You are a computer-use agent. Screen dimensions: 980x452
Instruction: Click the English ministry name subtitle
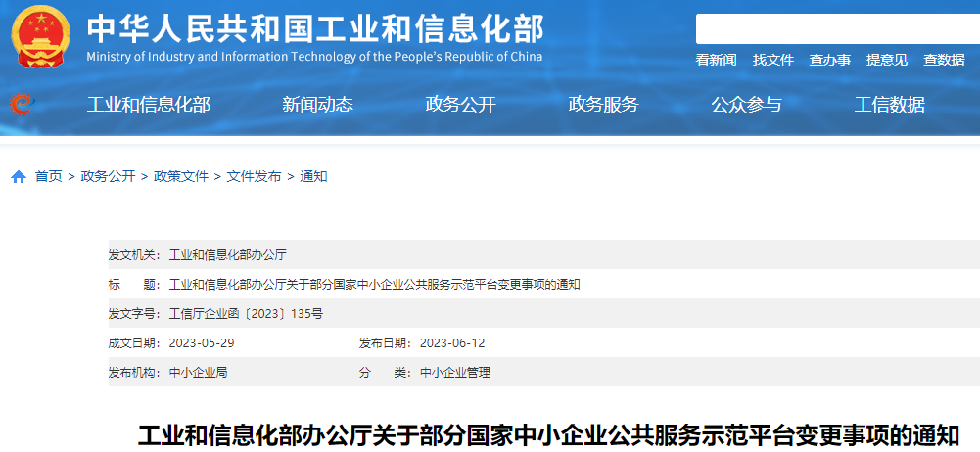click(x=314, y=57)
